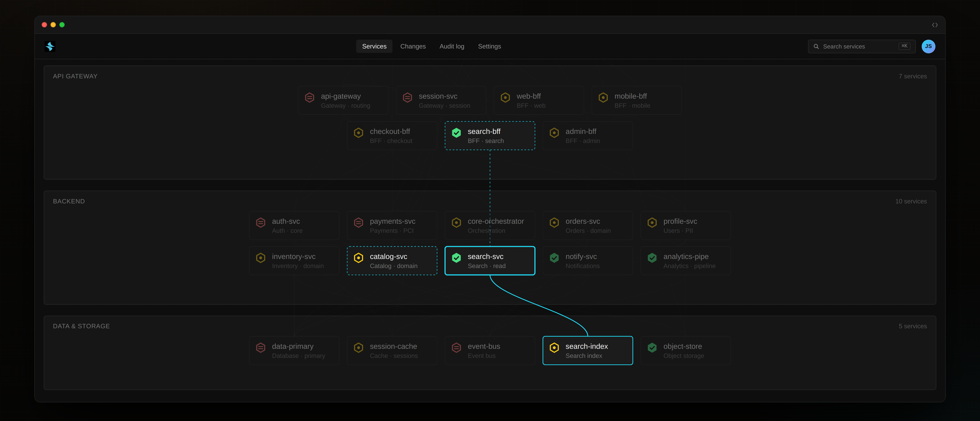Select the search-bff service name

484,131
